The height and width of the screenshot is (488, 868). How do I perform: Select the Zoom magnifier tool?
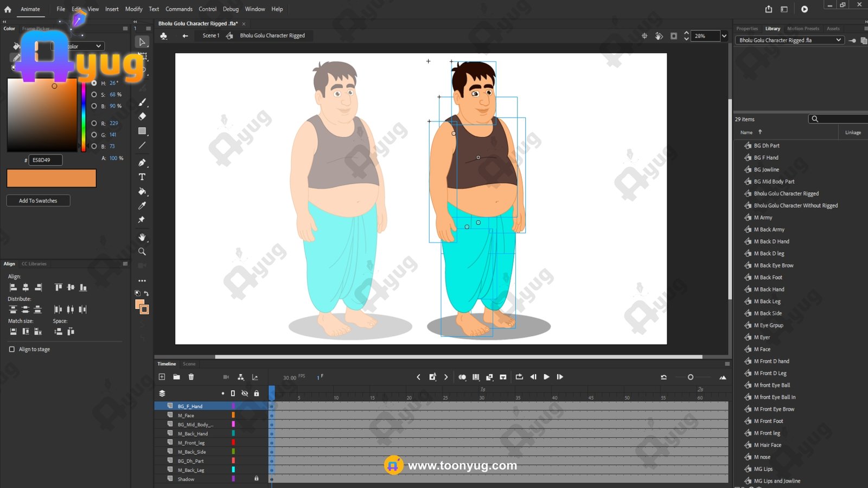tap(142, 252)
